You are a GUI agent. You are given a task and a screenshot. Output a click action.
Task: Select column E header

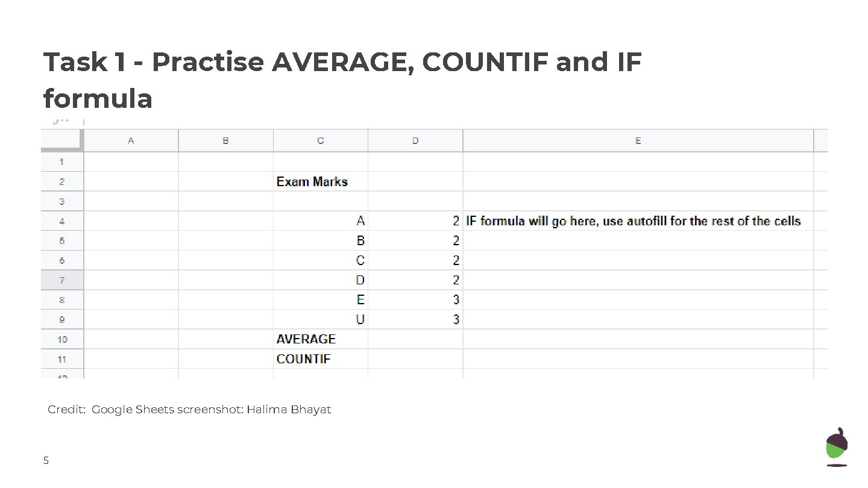coord(638,141)
